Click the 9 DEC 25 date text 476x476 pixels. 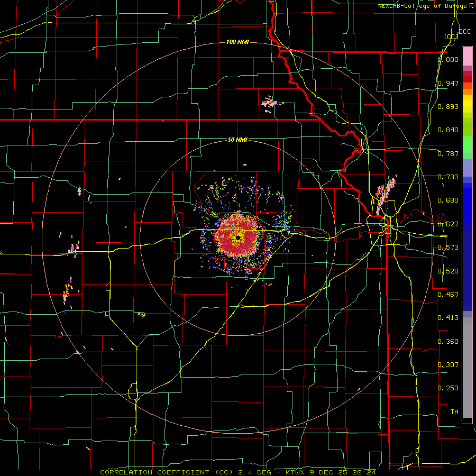click(x=329, y=472)
